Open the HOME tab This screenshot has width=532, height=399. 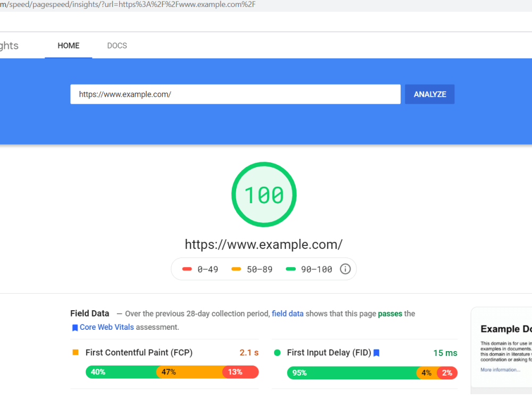[x=68, y=45]
